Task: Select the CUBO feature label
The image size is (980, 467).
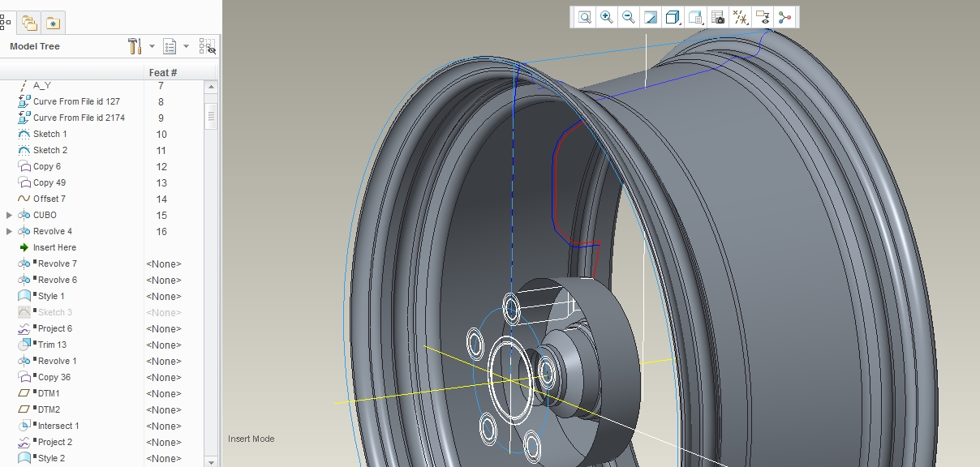Action: coord(45,215)
